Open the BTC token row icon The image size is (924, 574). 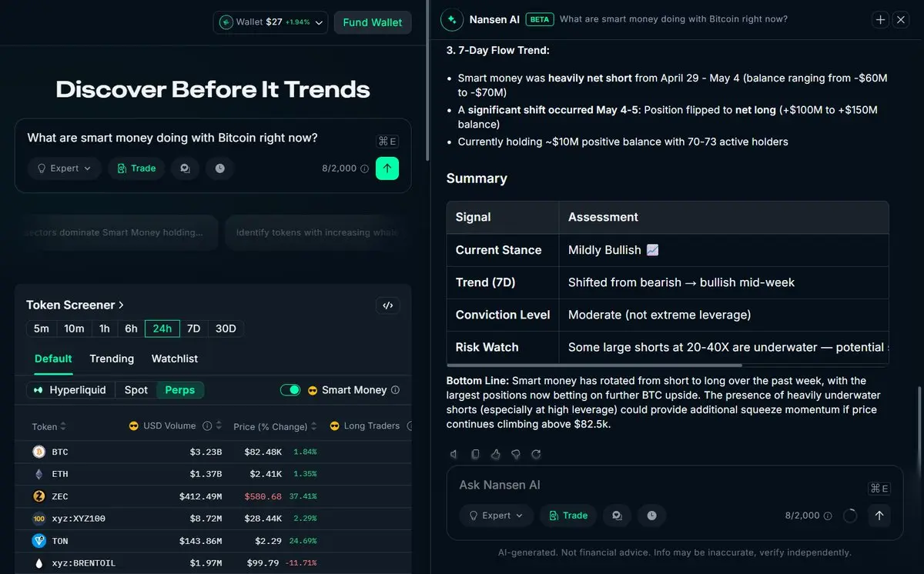pos(38,452)
